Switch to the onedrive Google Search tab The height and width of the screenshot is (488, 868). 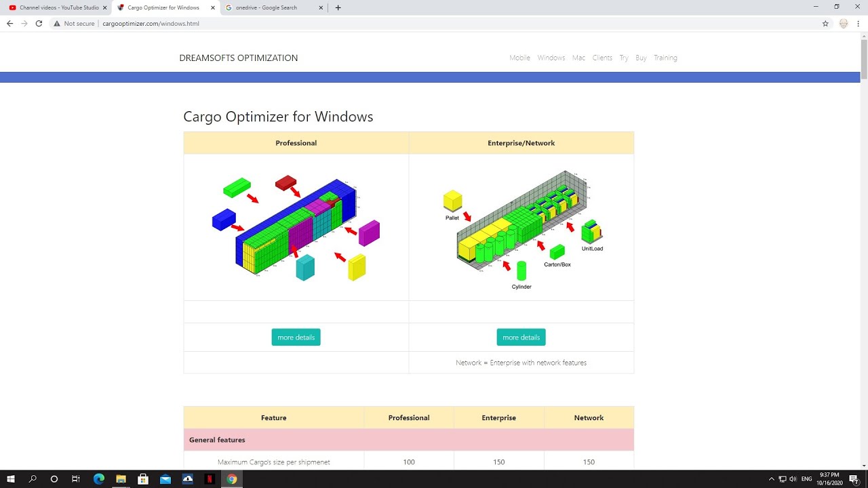[271, 7]
